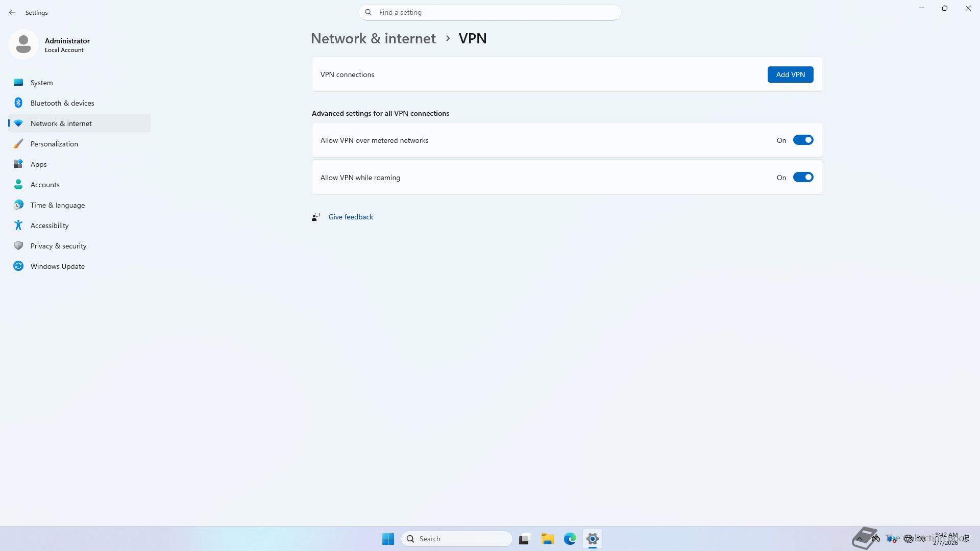Open Time & language settings
Viewport: 980px width, 551px height.
click(57, 205)
